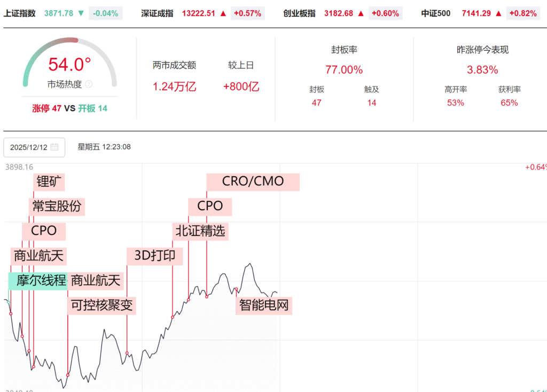Click the +0.82% badge for 中证500

click(x=523, y=13)
